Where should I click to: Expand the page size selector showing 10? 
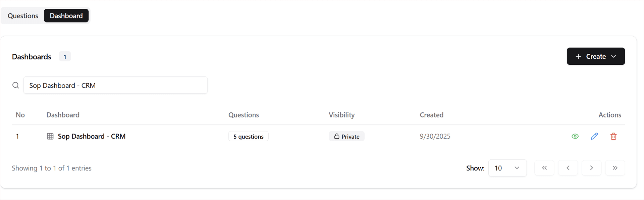click(x=507, y=168)
